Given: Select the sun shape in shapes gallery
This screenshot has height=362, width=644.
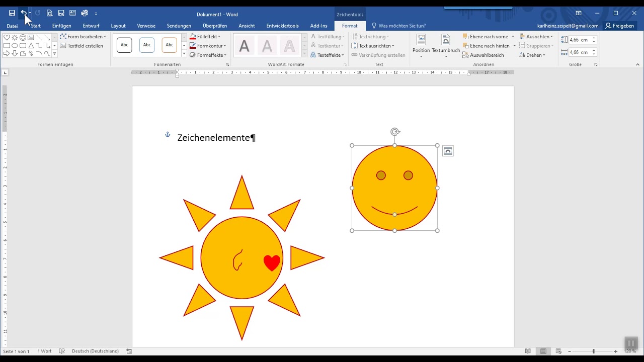Looking at the screenshot, I should coord(15,37).
